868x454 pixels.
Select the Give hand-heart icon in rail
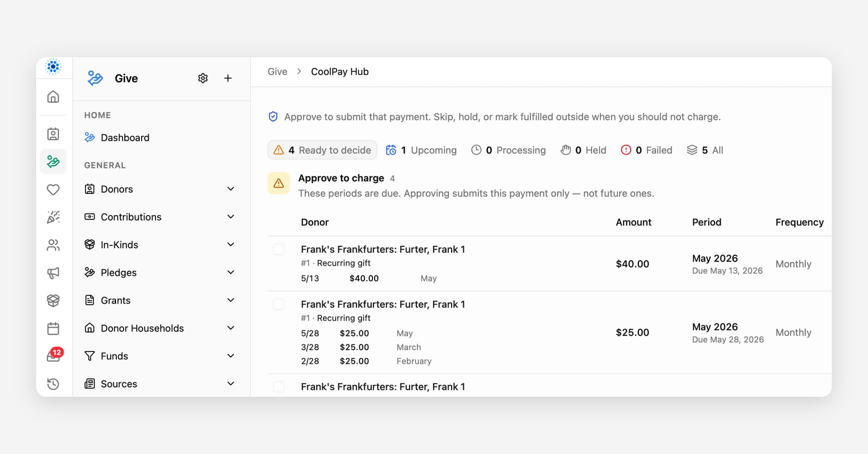pos(53,161)
